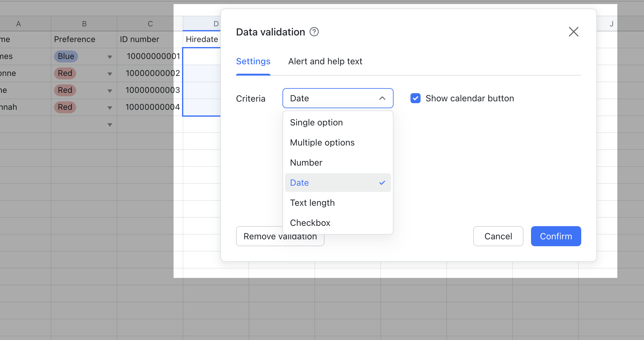Screen dimensions: 644x340
Task: Click Remove validation
Action: pos(280,236)
